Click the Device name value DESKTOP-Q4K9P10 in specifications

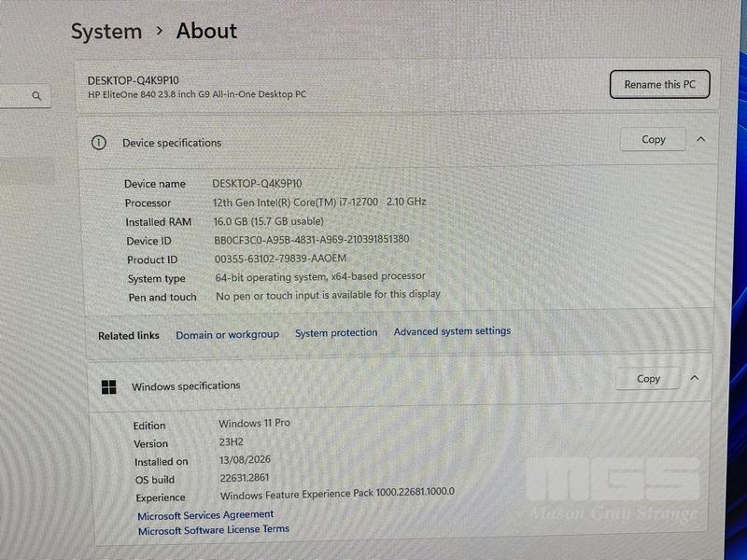pyautogui.click(x=257, y=183)
